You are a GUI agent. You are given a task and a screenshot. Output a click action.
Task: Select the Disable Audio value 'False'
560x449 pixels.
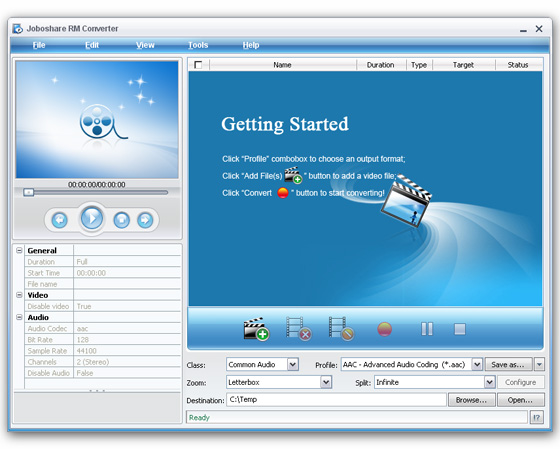[85, 373]
